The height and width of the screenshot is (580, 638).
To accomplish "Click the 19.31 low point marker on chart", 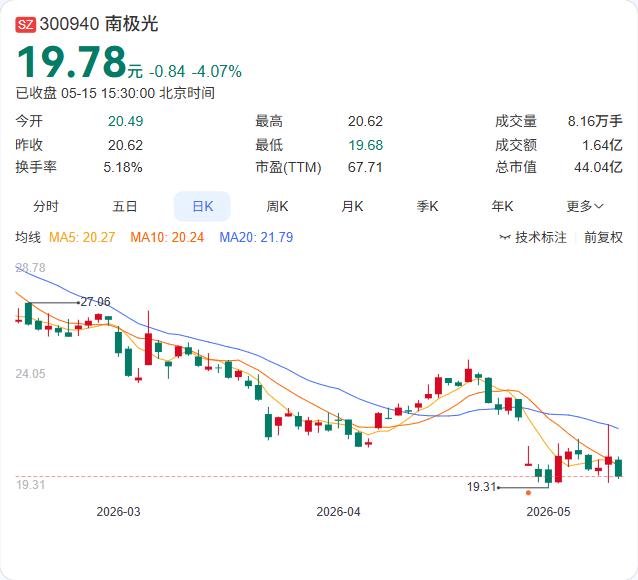I will (x=482, y=486).
